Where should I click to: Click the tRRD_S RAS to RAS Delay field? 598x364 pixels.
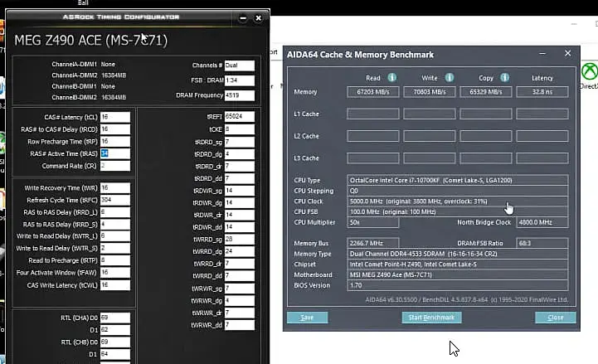[x=115, y=224]
